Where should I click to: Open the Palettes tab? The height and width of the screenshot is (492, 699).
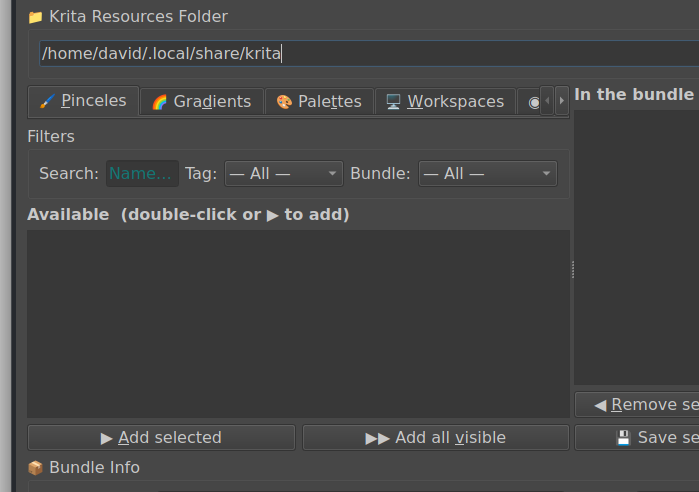pos(319,101)
